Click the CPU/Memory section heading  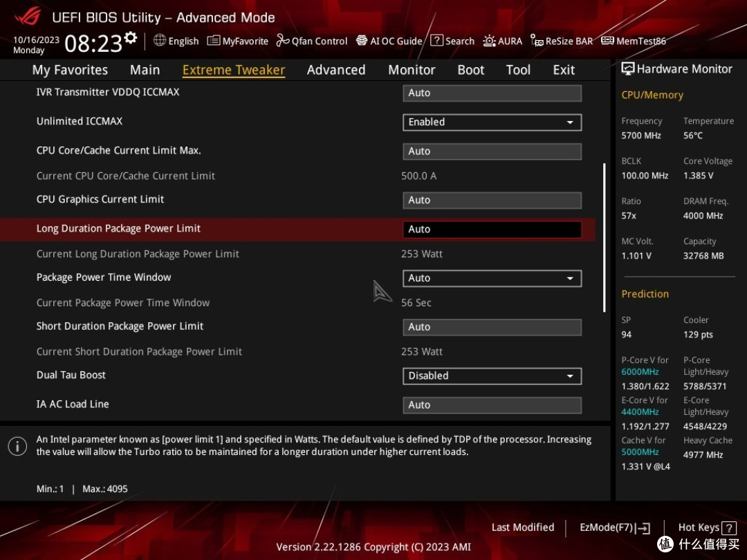pyautogui.click(x=652, y=95)
